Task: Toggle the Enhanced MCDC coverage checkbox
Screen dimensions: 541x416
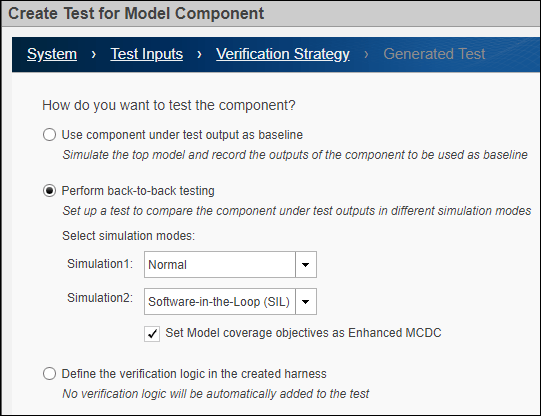Action: click(152, 334)
